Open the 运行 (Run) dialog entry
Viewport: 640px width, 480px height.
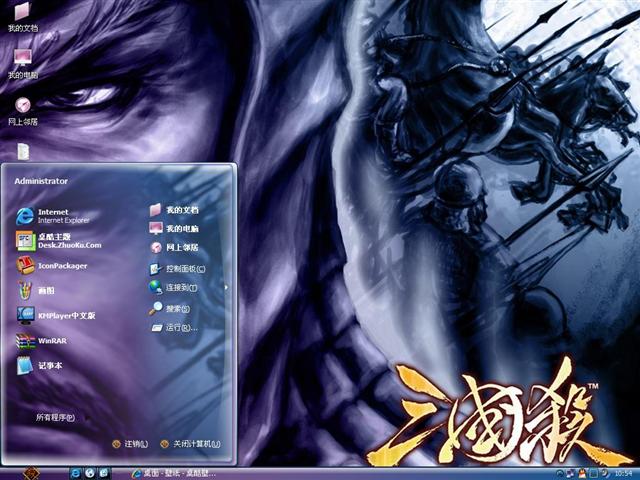pyautogui.click(x=179, y=328)
